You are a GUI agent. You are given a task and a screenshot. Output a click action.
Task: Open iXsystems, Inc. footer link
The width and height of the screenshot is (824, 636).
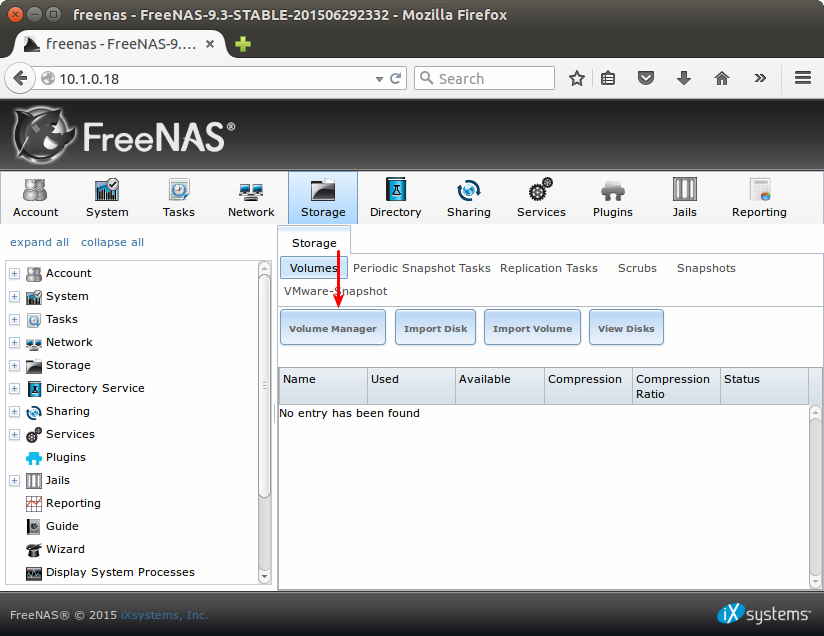pyautogui.click(x=164, y=615)
